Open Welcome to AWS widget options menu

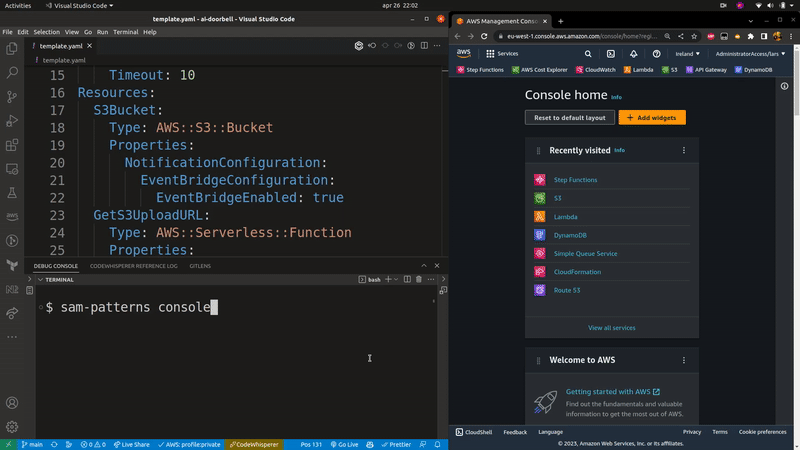[x=684, y=360]
